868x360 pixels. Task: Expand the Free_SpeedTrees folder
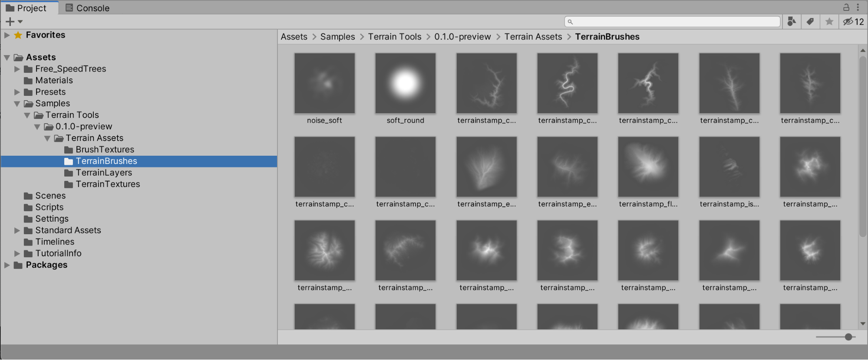[17, 69]
